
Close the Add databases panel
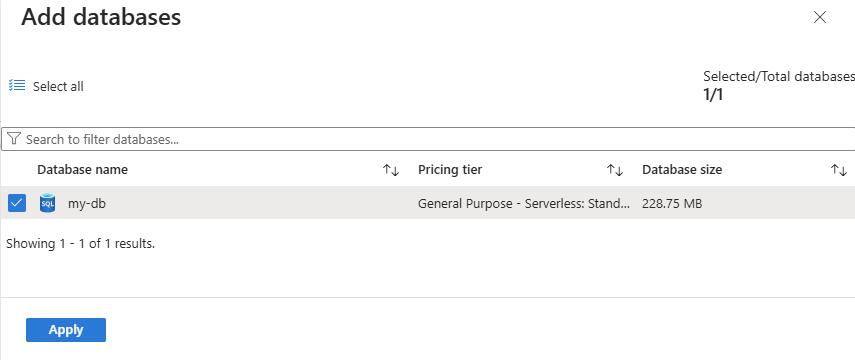(x=820, y=17)
